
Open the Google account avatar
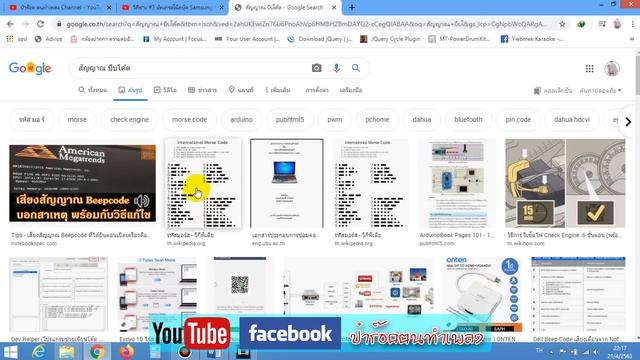click(612, 69)
